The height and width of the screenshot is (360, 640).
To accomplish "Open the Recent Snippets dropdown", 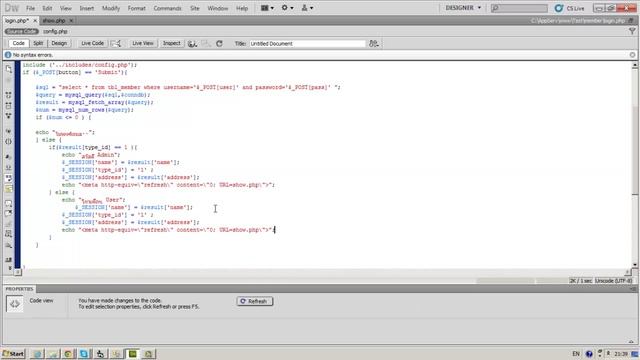I will [9, 234].
